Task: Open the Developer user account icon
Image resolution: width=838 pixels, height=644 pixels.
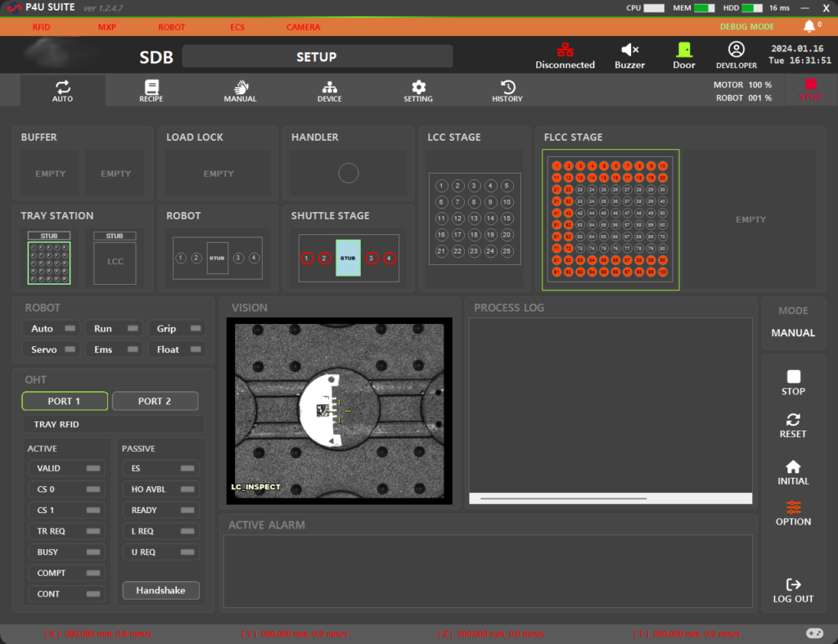Action: pos(737,51)
